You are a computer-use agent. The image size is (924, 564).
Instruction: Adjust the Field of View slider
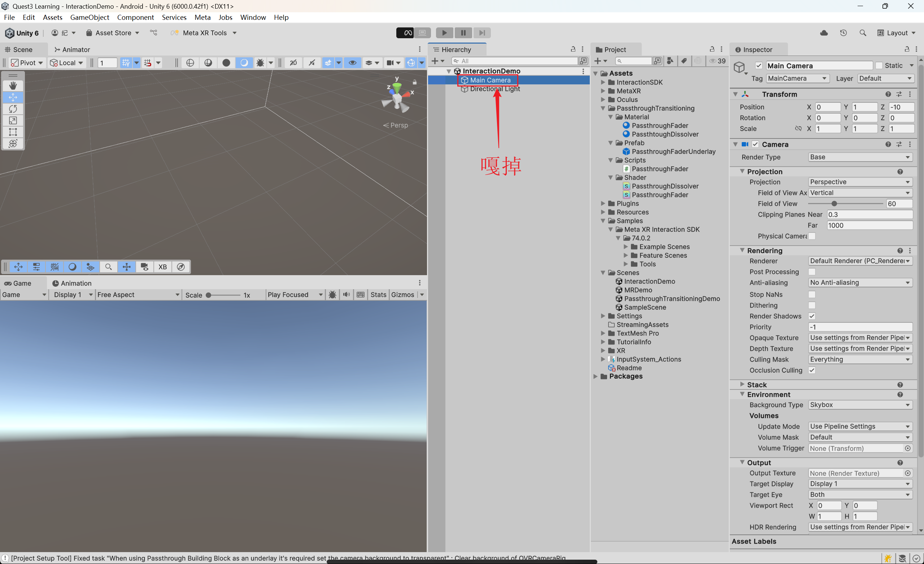tap(834, 203)
